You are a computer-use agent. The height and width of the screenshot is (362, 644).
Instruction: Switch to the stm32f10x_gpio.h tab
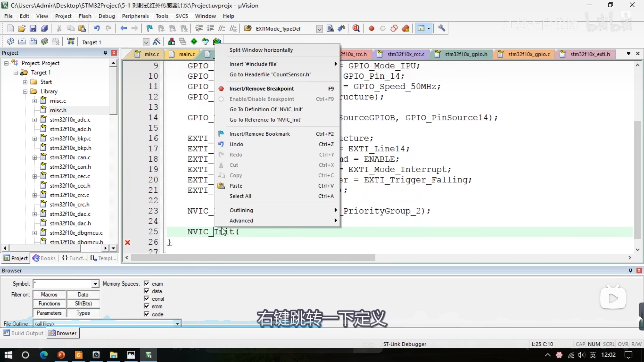[x=466, y=54]
